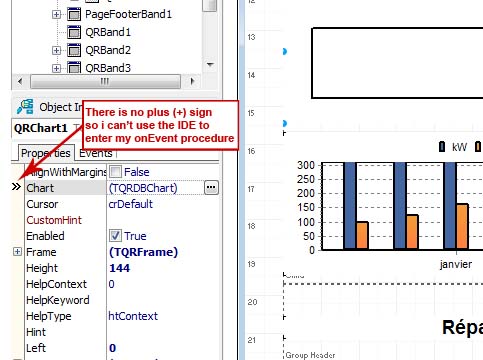The width and height of the screenshot is (483, 360).
Task: Click the QRBand3 component icon
Action: [x=74, y=67]
